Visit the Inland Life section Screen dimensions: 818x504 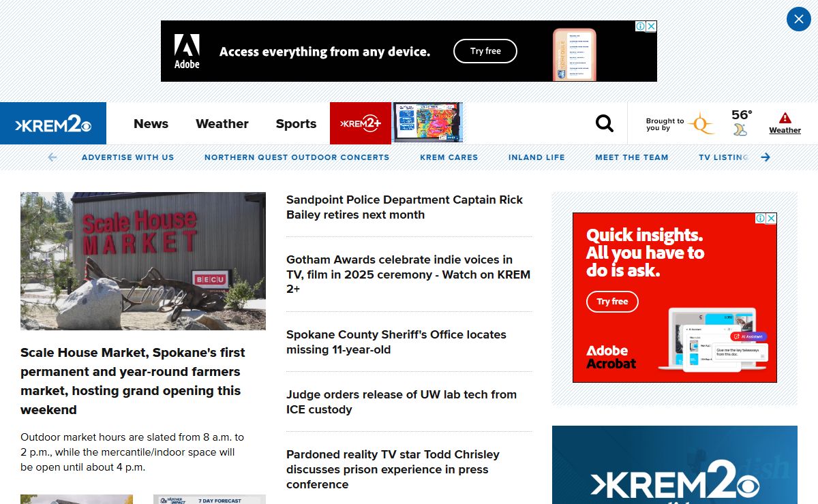tap(536, 157)
